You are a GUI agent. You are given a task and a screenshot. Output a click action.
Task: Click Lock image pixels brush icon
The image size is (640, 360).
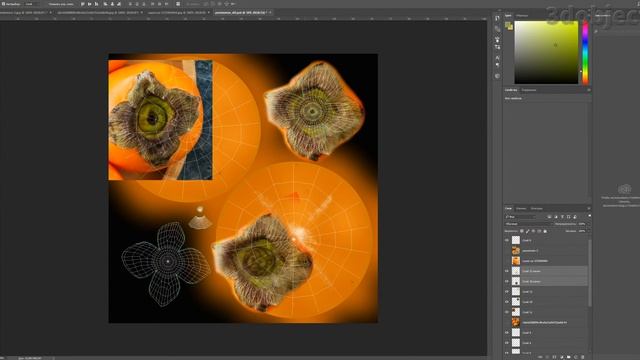coord(527,231)
